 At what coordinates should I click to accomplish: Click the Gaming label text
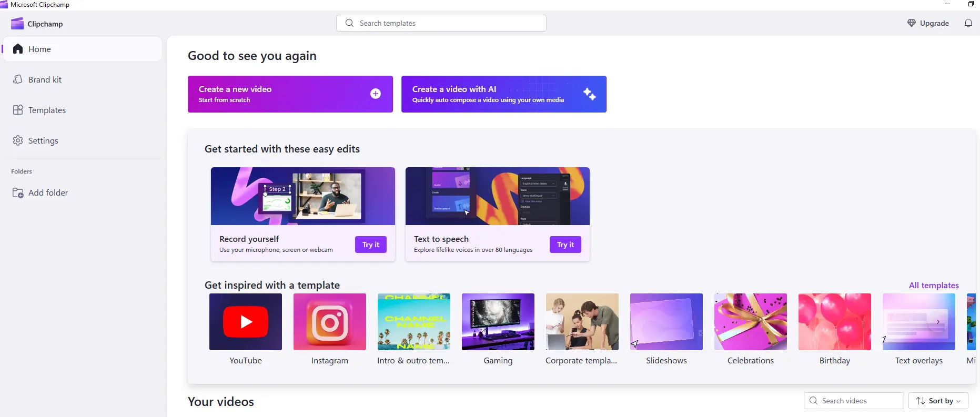point(498,360)
